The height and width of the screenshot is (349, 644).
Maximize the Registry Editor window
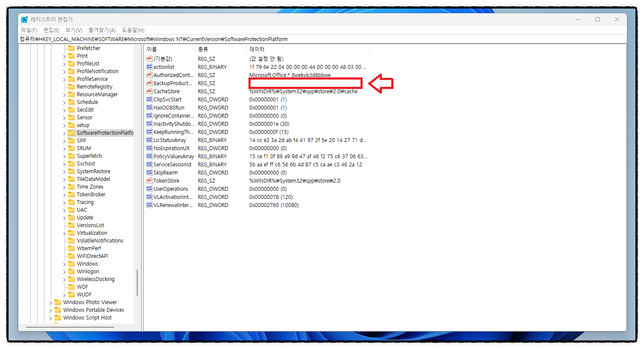pyautogui.click(x=597, y=19)
